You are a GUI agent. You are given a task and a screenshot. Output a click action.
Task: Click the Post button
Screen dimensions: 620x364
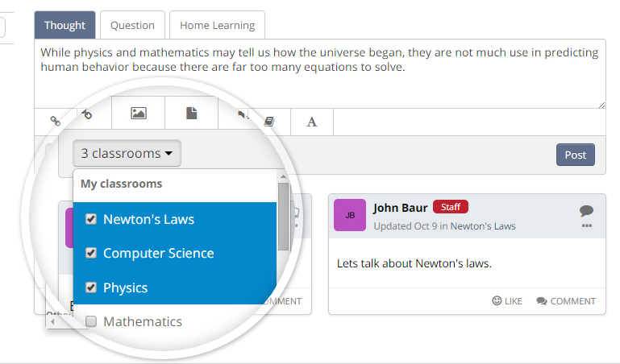(x=576, y=155)
